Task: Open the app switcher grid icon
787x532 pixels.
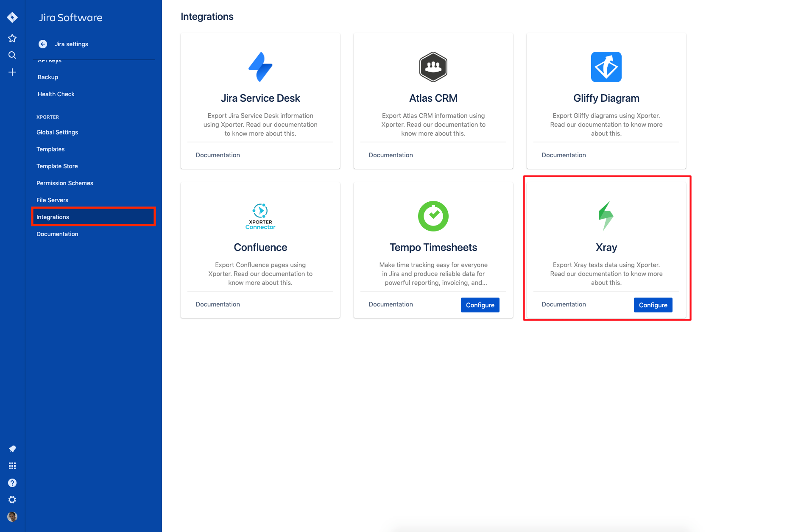Action: click(12, 466)
